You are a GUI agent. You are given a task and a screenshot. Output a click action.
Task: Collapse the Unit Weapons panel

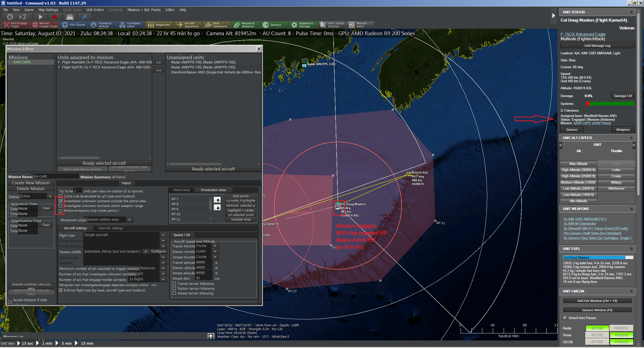[631, 209]
